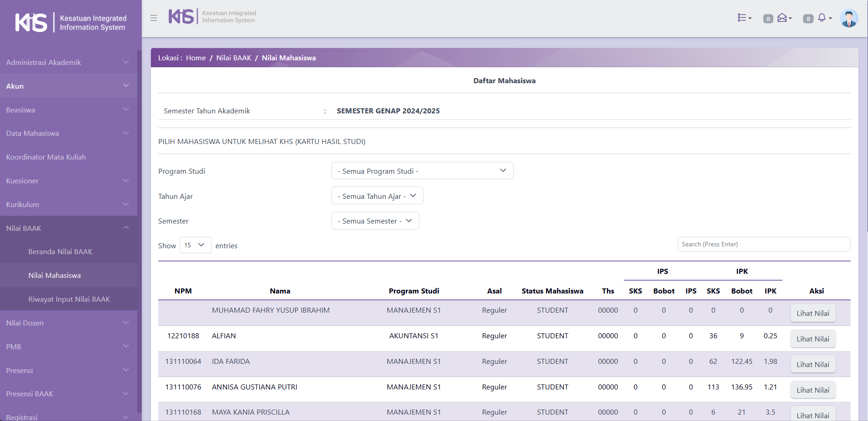
Task: Open the notifications bell icon
Action: (x=824, y=18)
